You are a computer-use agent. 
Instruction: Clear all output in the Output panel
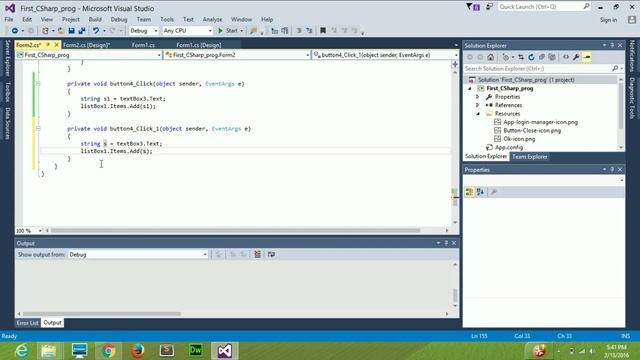pyautogui.click(x=258, y=254)
